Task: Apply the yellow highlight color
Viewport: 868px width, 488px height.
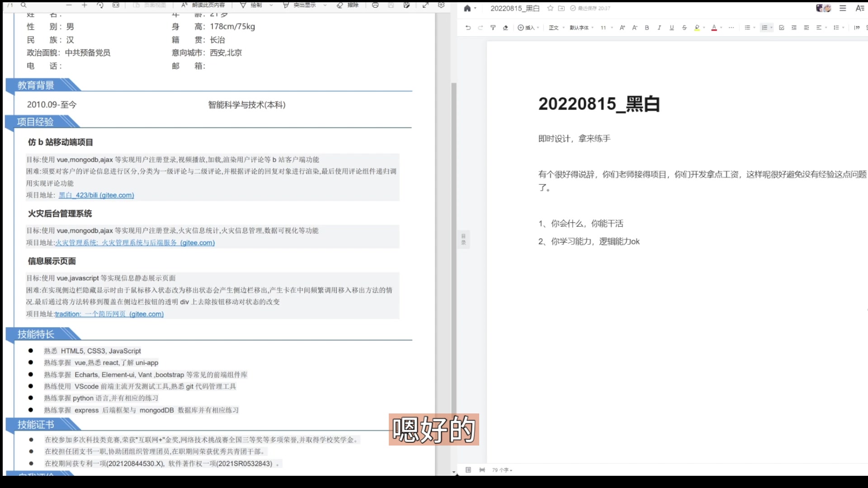Action: pyautogui.click(x=697, y=28)
